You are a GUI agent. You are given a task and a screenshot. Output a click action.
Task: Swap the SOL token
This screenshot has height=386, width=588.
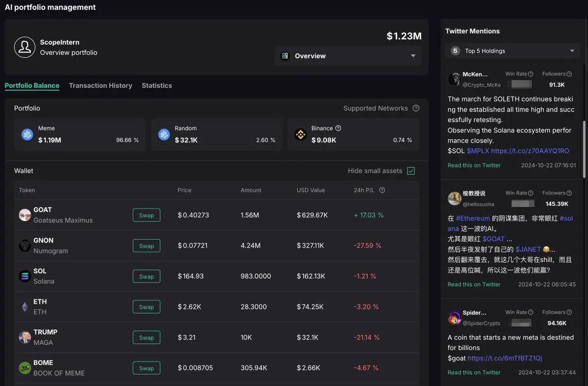(147, 276)
